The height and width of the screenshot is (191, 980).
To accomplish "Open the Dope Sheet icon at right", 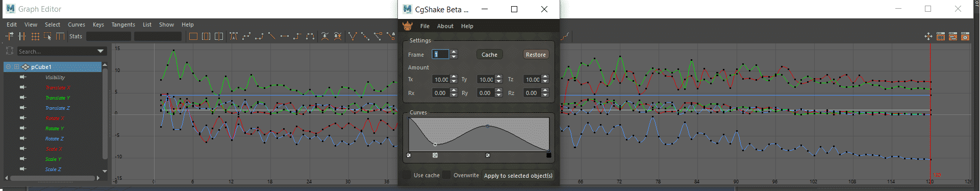I will (x=941, y=36).
